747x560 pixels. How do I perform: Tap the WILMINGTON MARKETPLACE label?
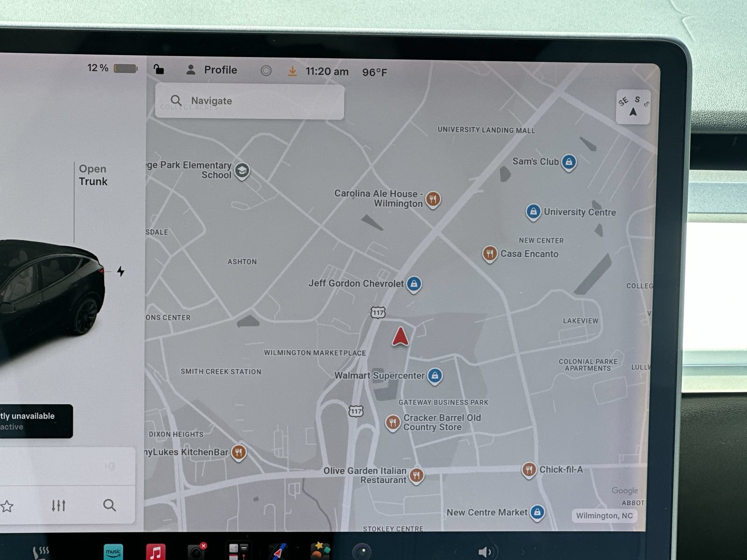(315, 353)
